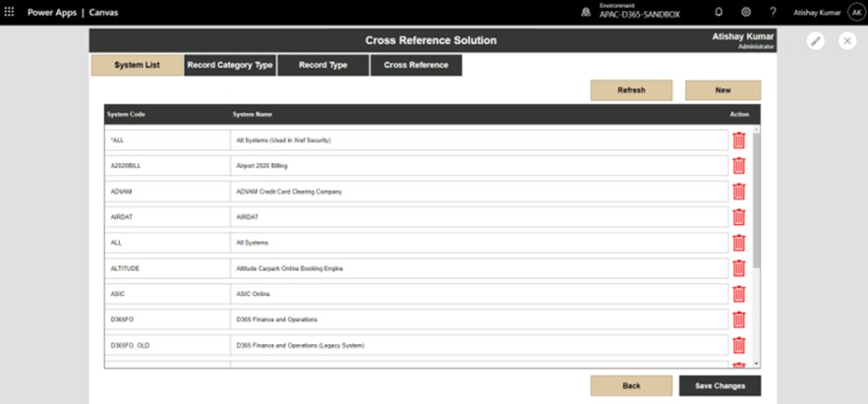
Task: Edit the D365FO system code field
Action: point(167,319)
